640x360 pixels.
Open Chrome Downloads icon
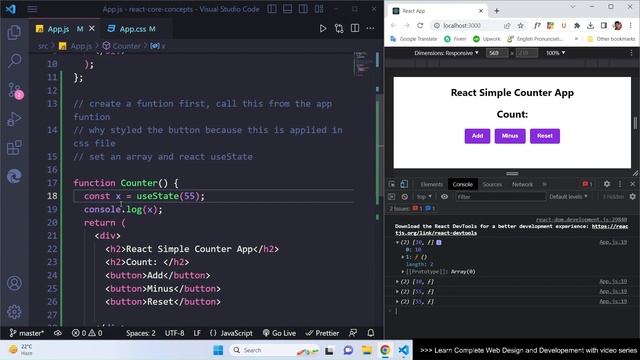click(x=590, y=25)
